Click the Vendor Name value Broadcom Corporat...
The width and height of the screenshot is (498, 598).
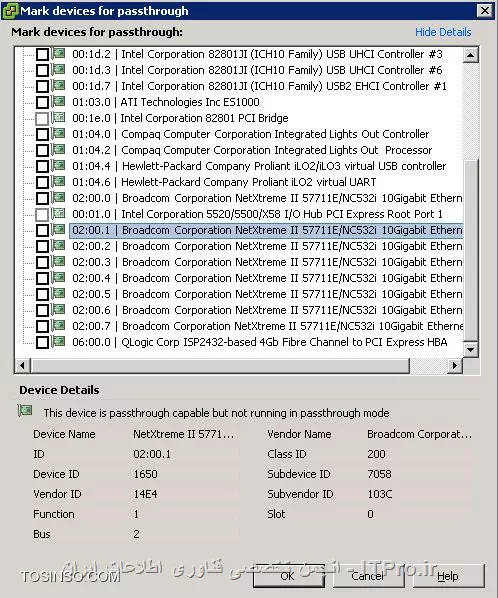click(x=419, y=434)
